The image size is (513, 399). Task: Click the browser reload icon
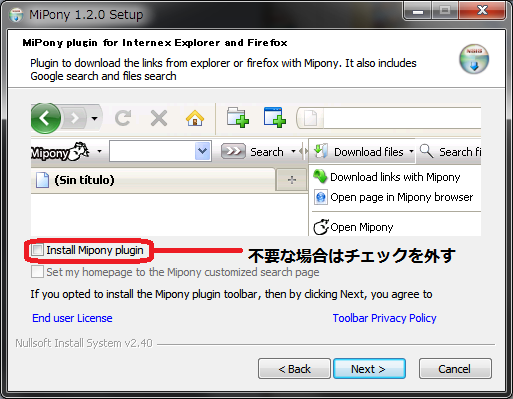tap(123, 118)
